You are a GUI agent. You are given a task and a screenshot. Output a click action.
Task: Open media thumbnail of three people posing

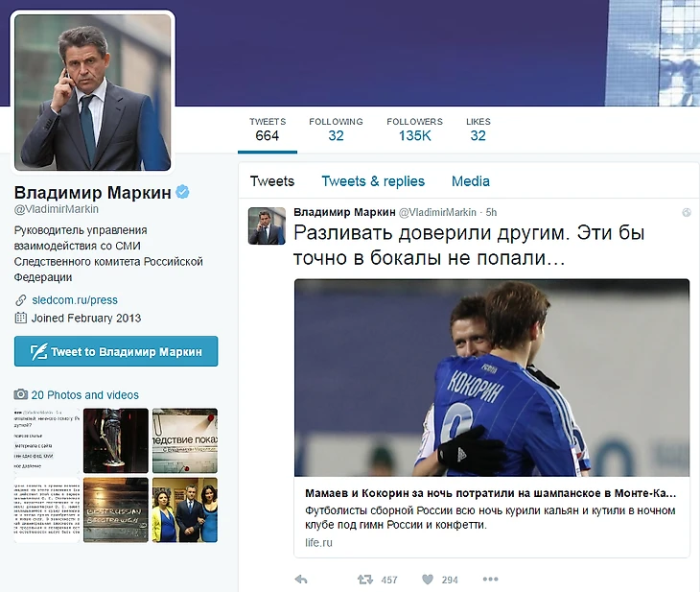[185, 509]
